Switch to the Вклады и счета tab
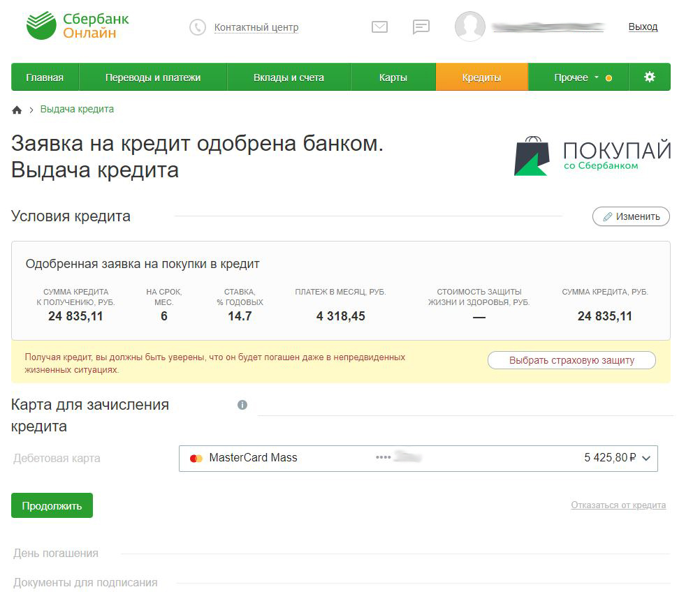The height and width of the screenshot is (601, 700). click(289, 77)
